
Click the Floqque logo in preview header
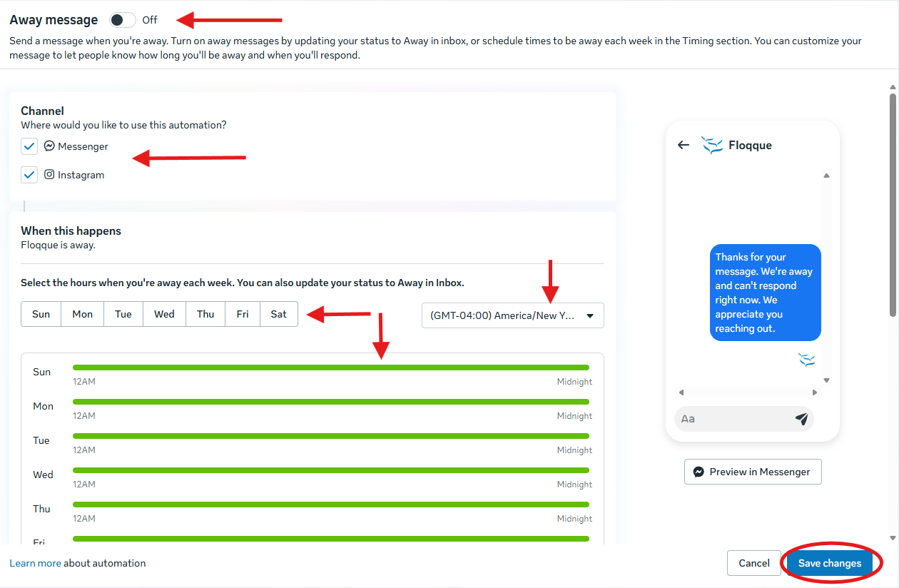point(712,145)
